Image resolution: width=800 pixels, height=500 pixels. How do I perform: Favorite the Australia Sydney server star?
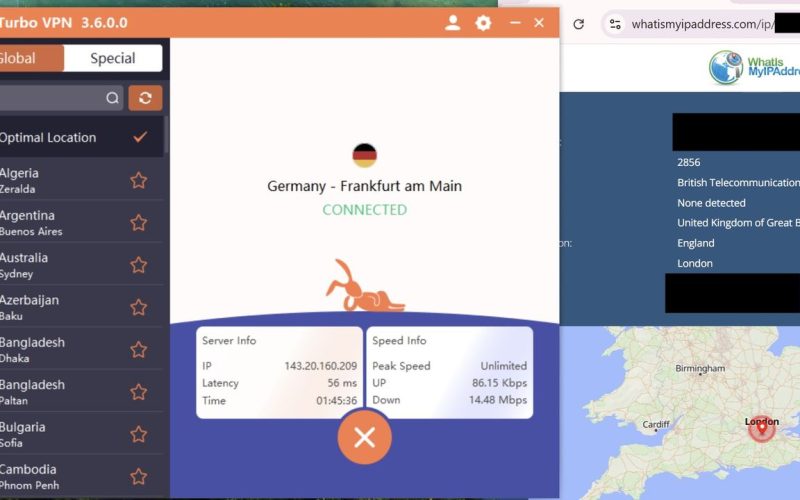[x=139, y=265]
